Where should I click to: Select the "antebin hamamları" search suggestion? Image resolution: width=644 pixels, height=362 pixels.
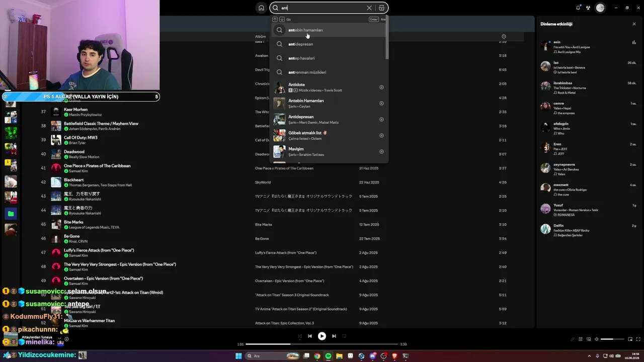click(329, 30)
